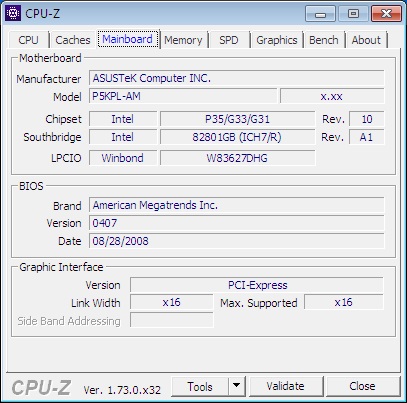Show the About tab
The image size is (407, 403).
coord(366,40)
